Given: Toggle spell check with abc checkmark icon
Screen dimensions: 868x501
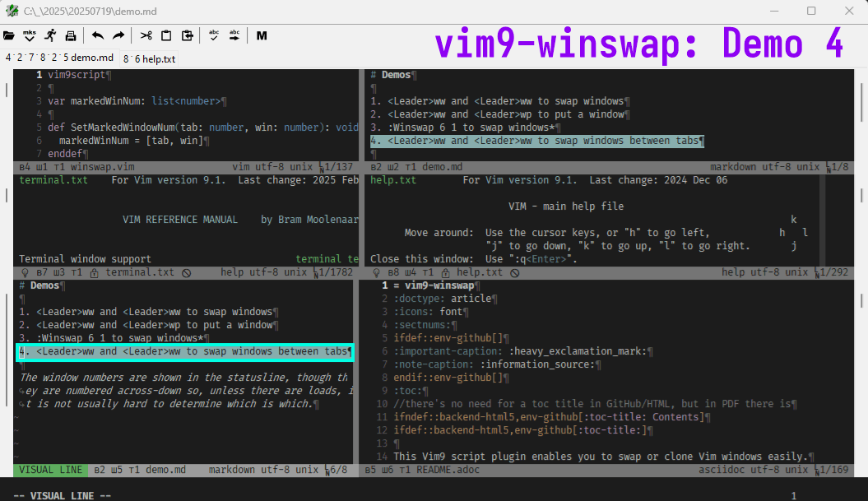Looking at the screenshot, I should (x=214, y=36).
